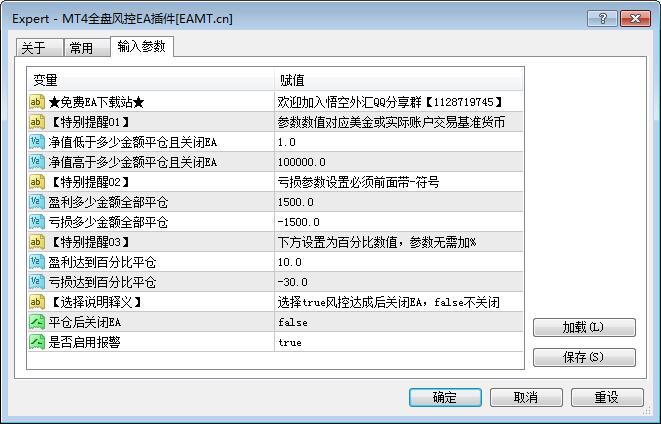Click the icon beside 净值高于多少金额平仓且关闭EA
The width and height of the screenshot is (661, 424).
coord(37,162)
